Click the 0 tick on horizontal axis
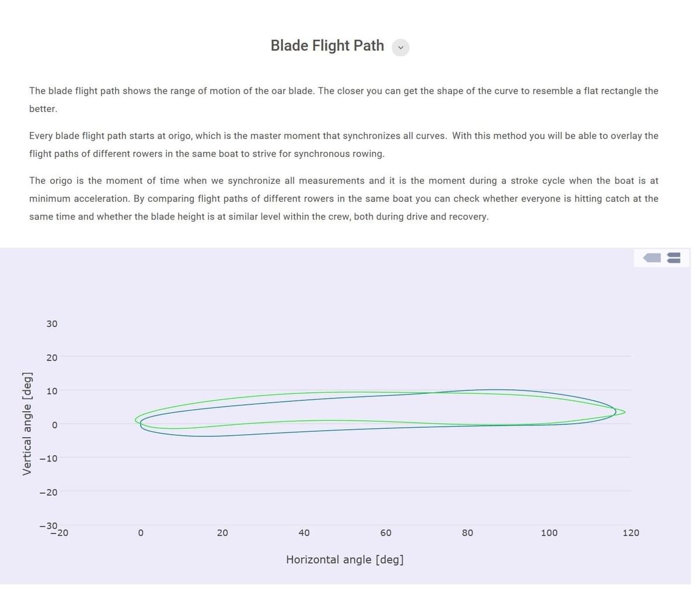 pyautogui.click(x=141, y=533)
